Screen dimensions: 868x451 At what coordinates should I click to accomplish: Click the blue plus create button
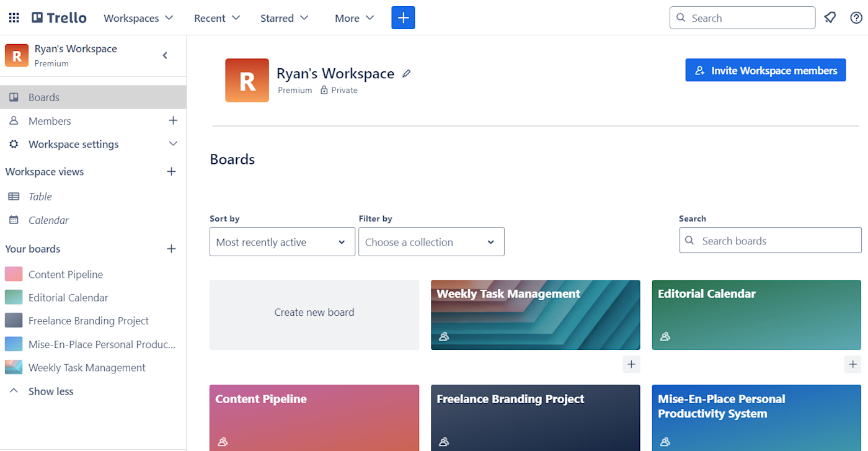pyautogui.click(x=403, y=18)
